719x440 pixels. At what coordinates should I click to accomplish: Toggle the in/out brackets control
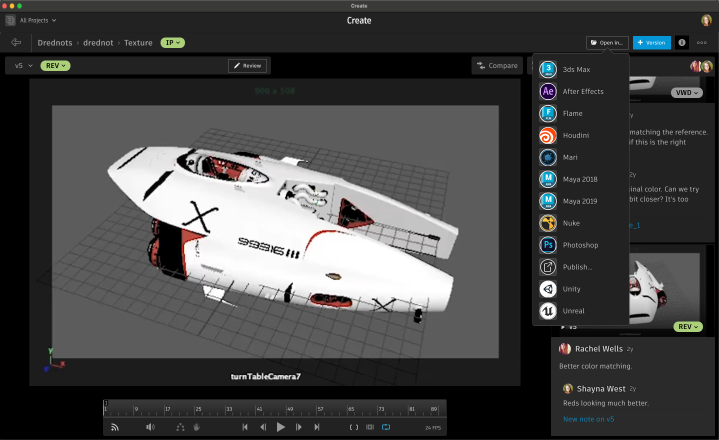pos(353,427)
